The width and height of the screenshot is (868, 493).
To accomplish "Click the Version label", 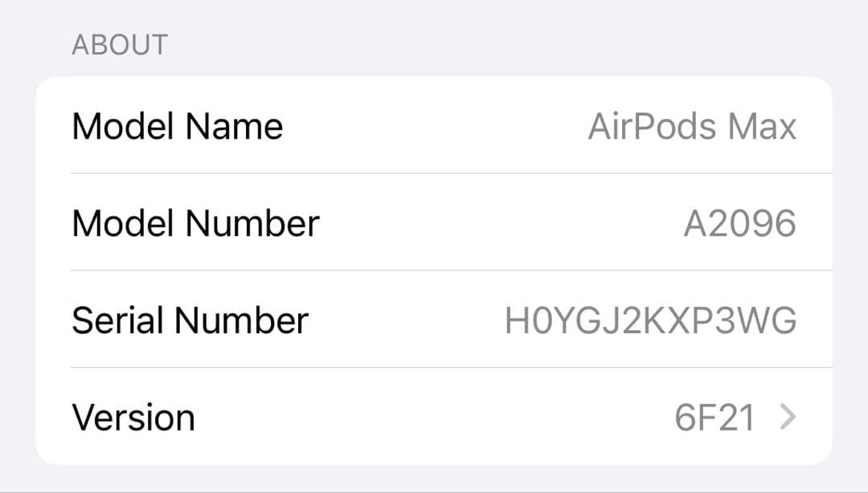I will [133, 418].
